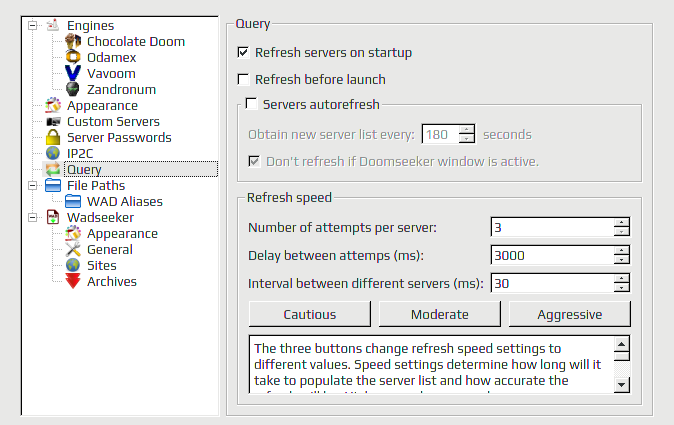Decrease number of attempts per server
Image resolution: width=674 pixels, height=425 pixels.
pyautogui.click(x=621, y=232)
